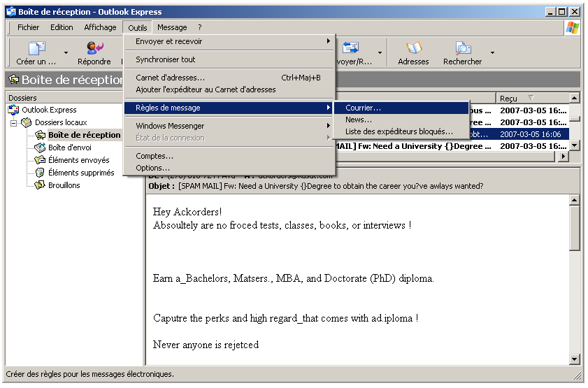Open the Adresses address book icon
This screenshot has height=388, width=588.
(x=414, y=48)
